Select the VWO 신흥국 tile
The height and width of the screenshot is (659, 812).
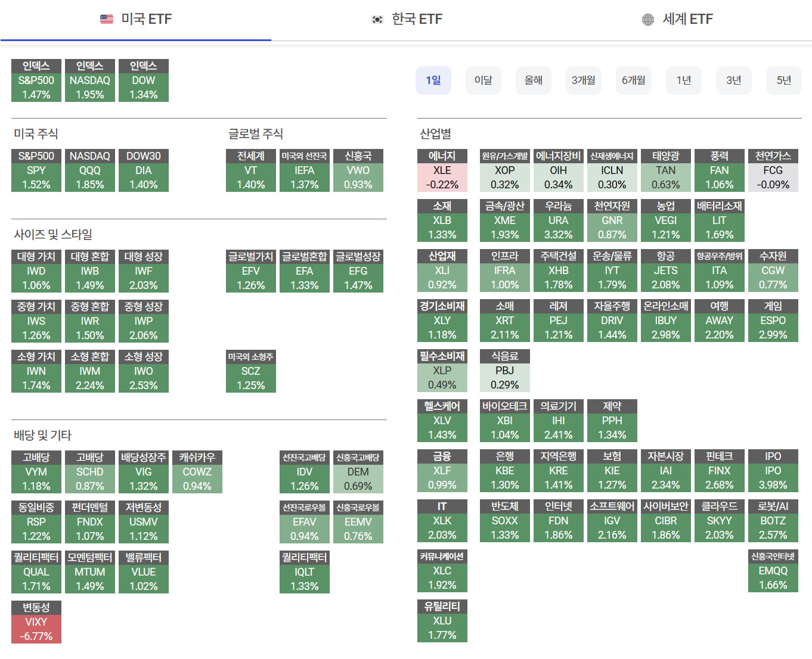point(358,170)
